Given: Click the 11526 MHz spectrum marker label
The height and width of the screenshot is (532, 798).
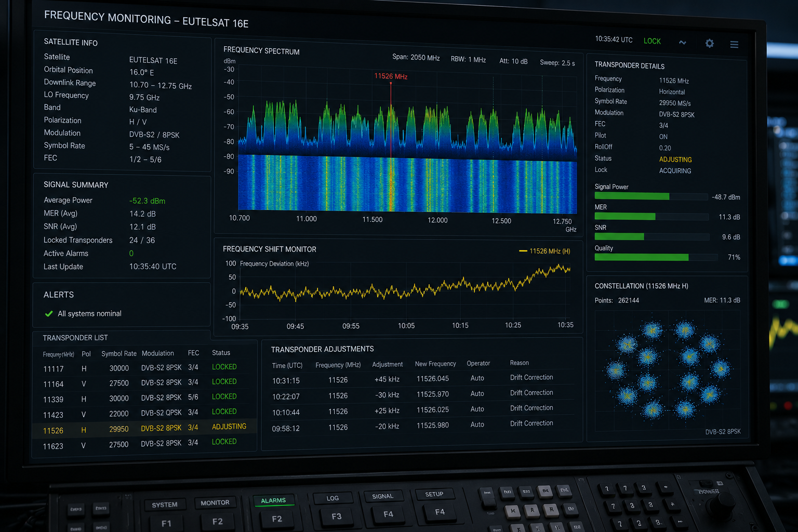Looking at the screenshot, I should 391,76.
